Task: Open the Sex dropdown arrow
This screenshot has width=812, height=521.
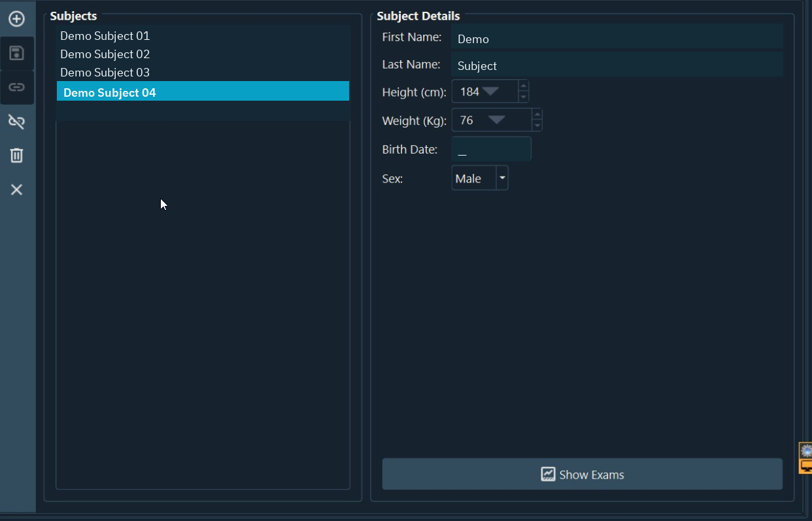Action: (x=502, y=178)
